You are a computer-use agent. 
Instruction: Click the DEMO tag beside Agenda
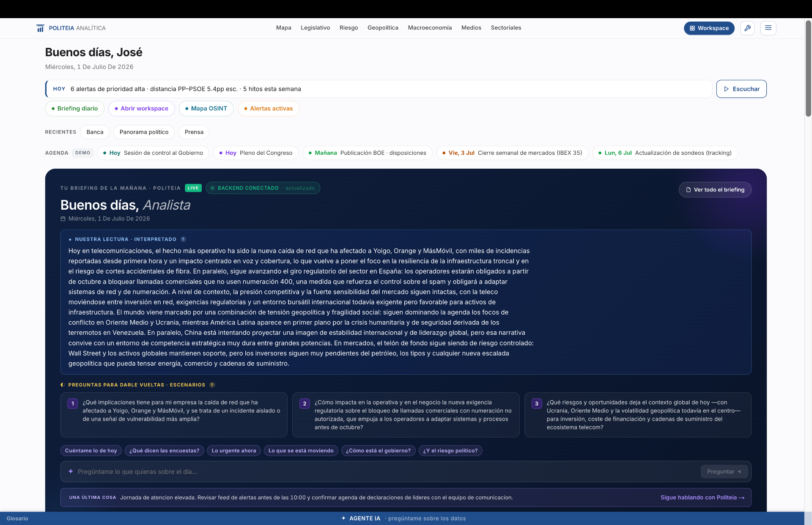coord(83,153)
